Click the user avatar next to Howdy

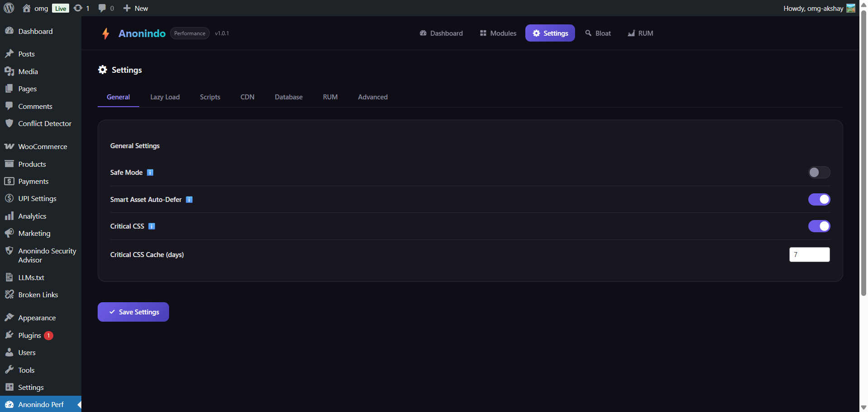pyautogui.click(x=850, y=8)
